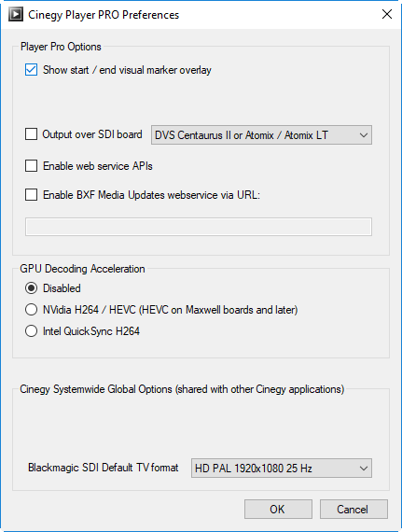Click the Player Pro Options group heading
Screen dimensions: 402x532
click(61, 47)
